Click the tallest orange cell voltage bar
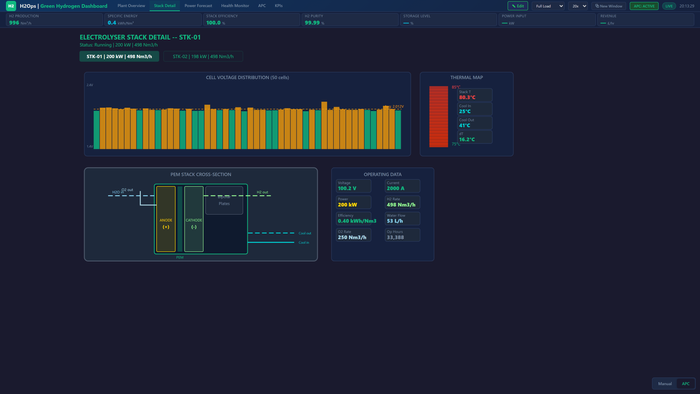Image resolution: width=700 pixels, height=394 pixels. 324,125
